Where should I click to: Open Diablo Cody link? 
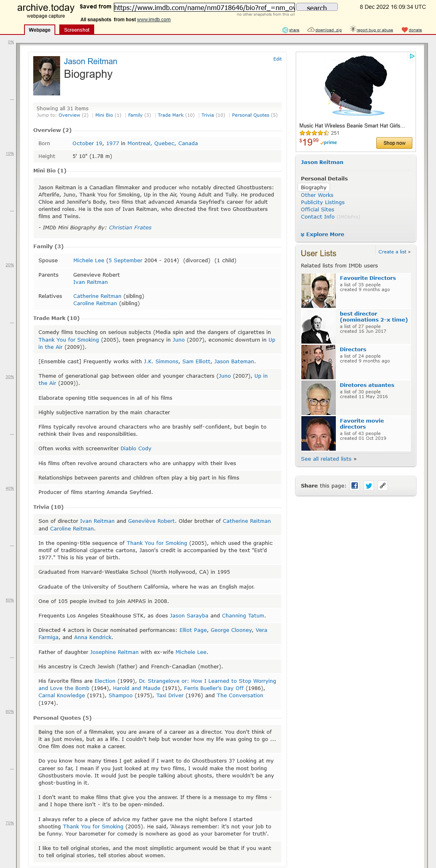(136, 449)
